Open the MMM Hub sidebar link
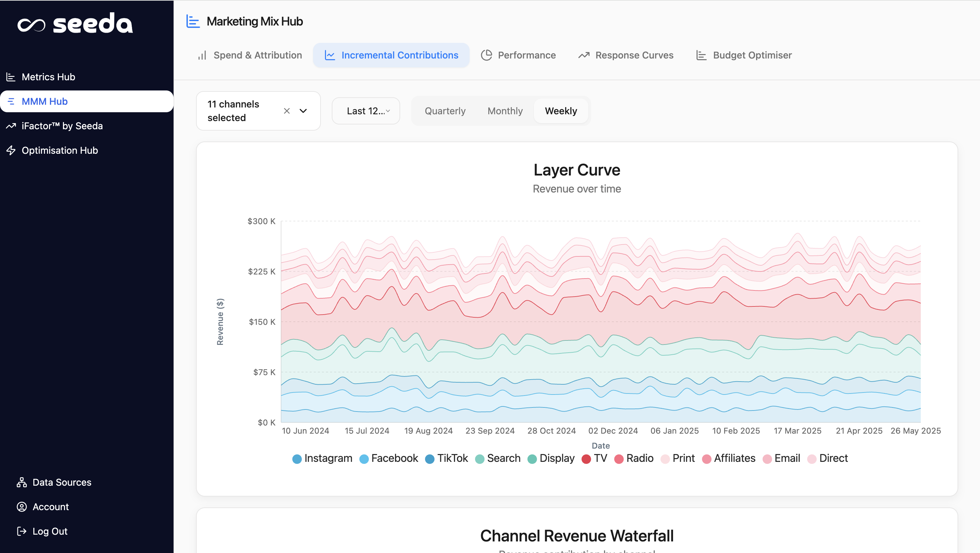Viewport: 980px width, 553px height. tap(45, 102)
